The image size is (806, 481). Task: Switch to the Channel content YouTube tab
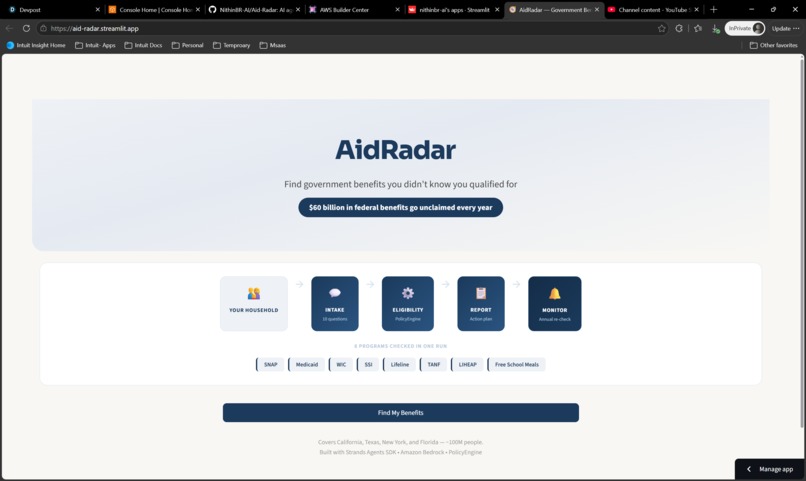click(654, 10)
